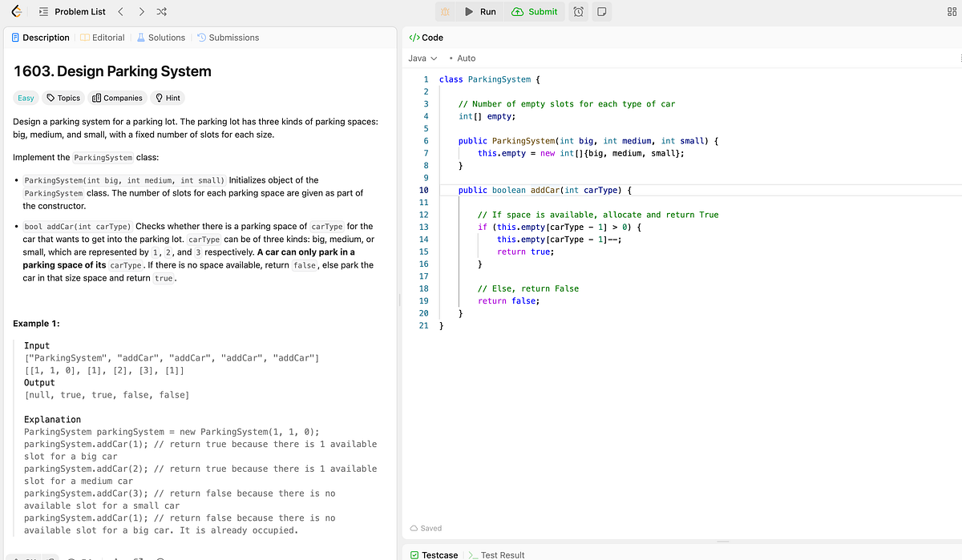Screen dimensions: 962x560
Task: Submit the solution
Action: pos(535,11)
